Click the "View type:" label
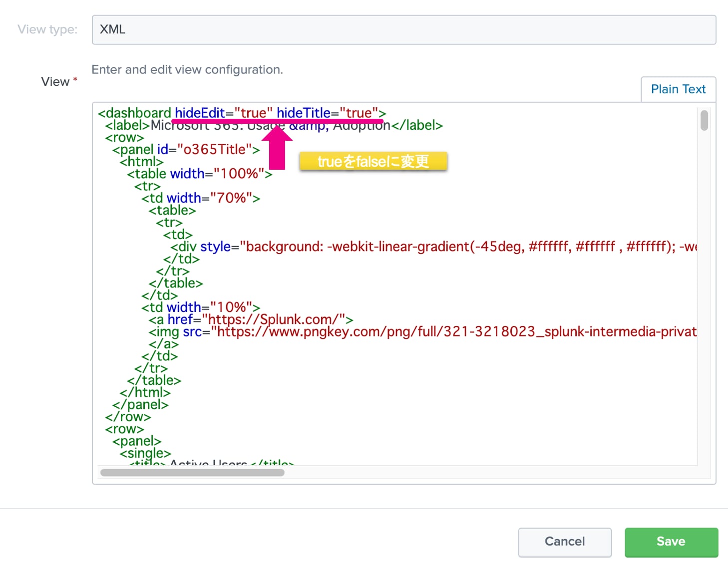Image resolution: width=728 pixels, height=564 pixels. click(x=47, y=29)
